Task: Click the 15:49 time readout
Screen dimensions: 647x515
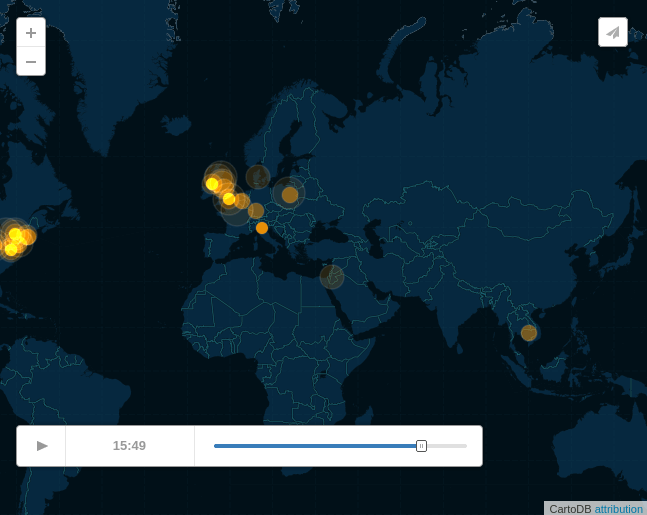Action: [x=130, y=446]
